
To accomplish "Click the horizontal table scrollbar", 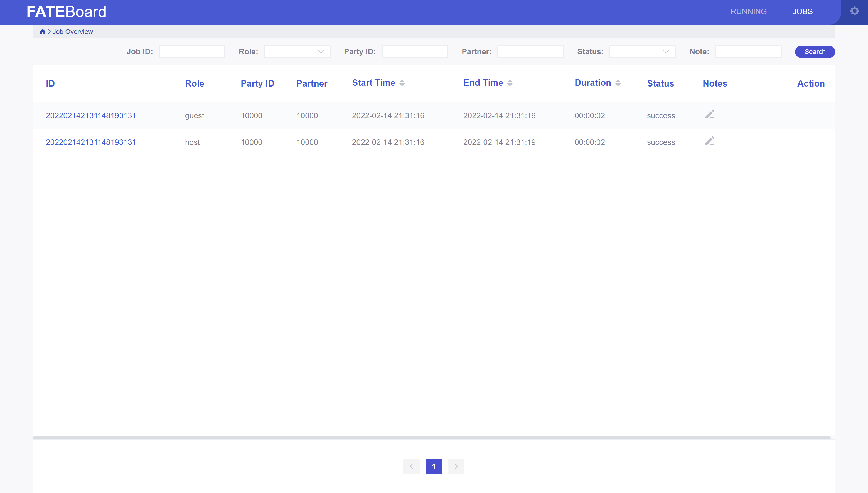I will click(x=431, y=438).
